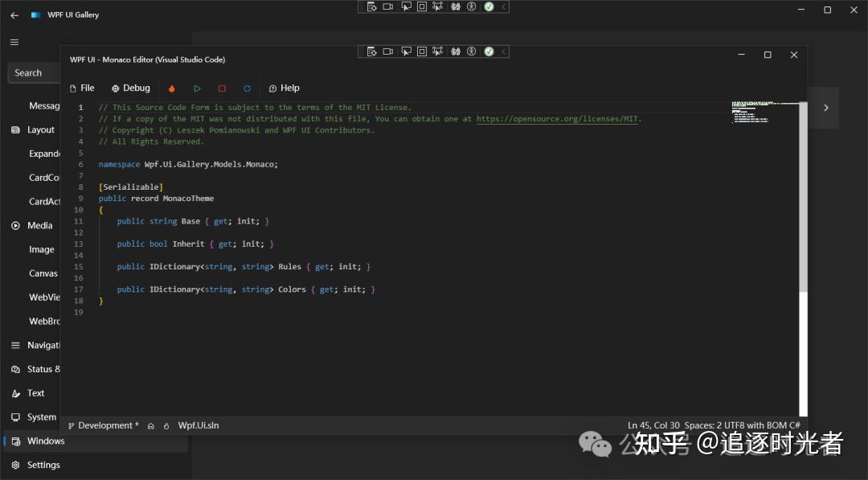Click the [Serializable] attribute on line 8

[x=131, y=187]
